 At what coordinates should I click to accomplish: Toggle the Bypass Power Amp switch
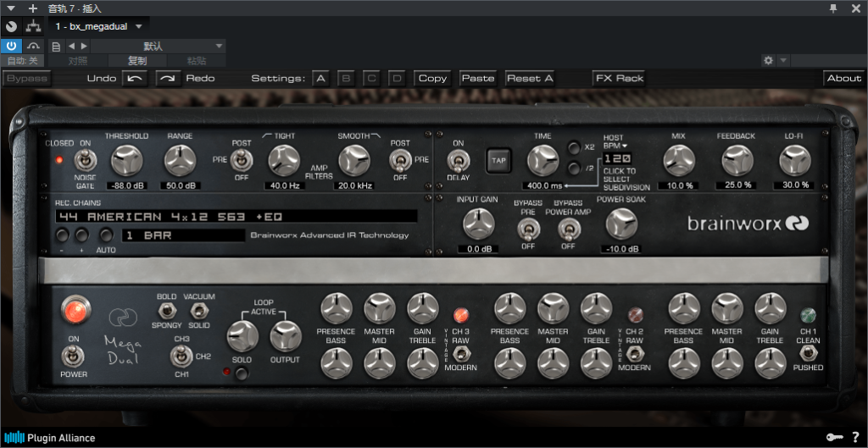pos(567,229)
